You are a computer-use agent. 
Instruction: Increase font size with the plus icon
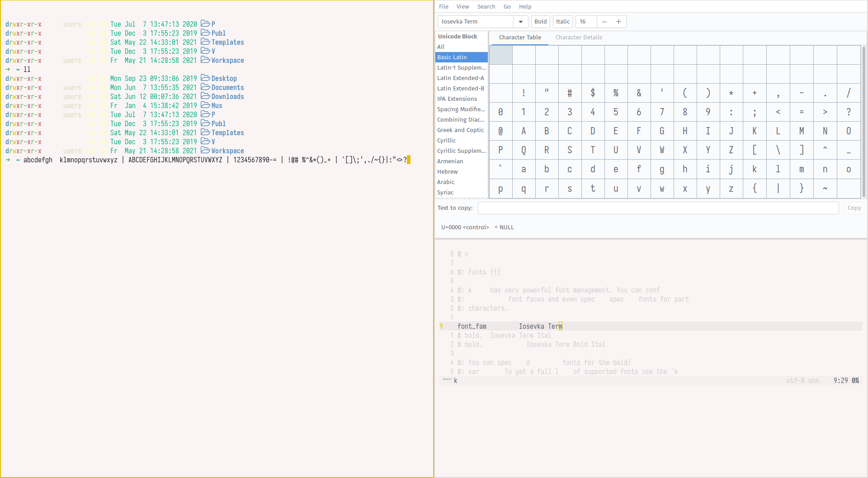click(x=619, y=21)
